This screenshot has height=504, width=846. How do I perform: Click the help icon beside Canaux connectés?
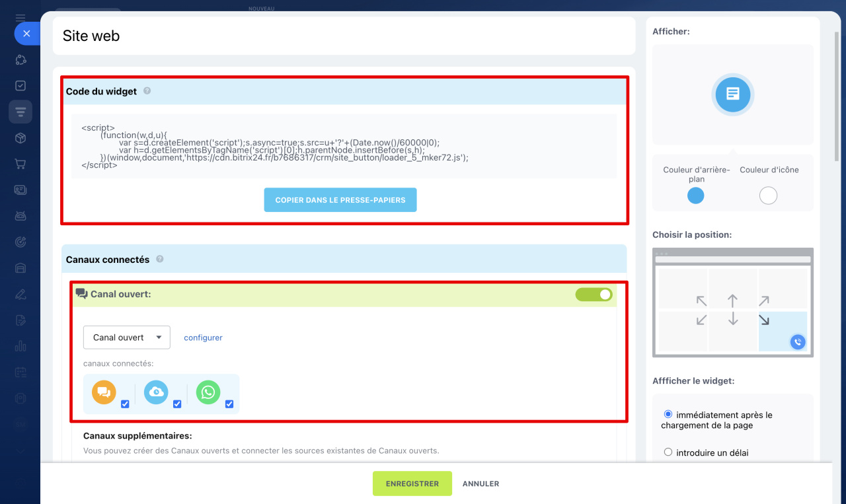[160, 260]
